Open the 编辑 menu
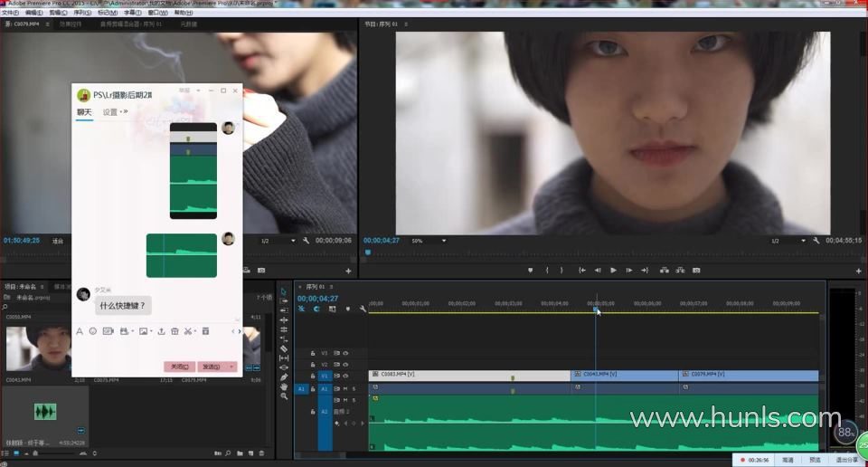Screen dimensions: 868x467 [x=33, y=12]
